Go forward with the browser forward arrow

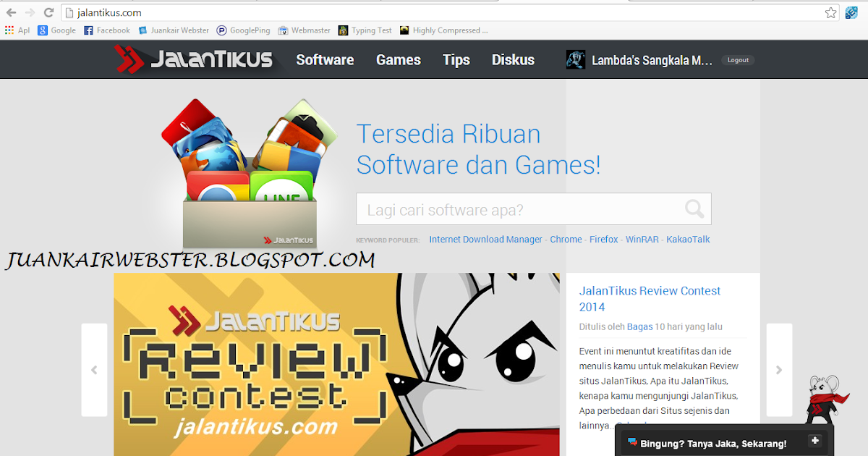[30, 12]
